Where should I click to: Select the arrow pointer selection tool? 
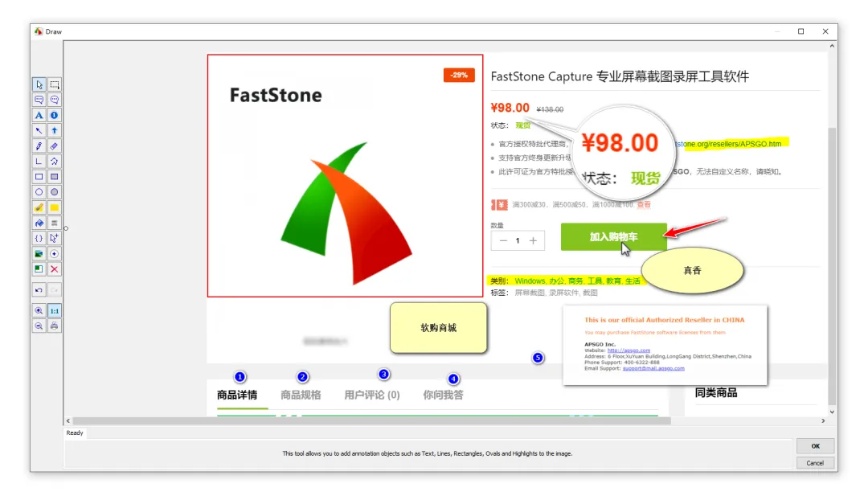39,84
